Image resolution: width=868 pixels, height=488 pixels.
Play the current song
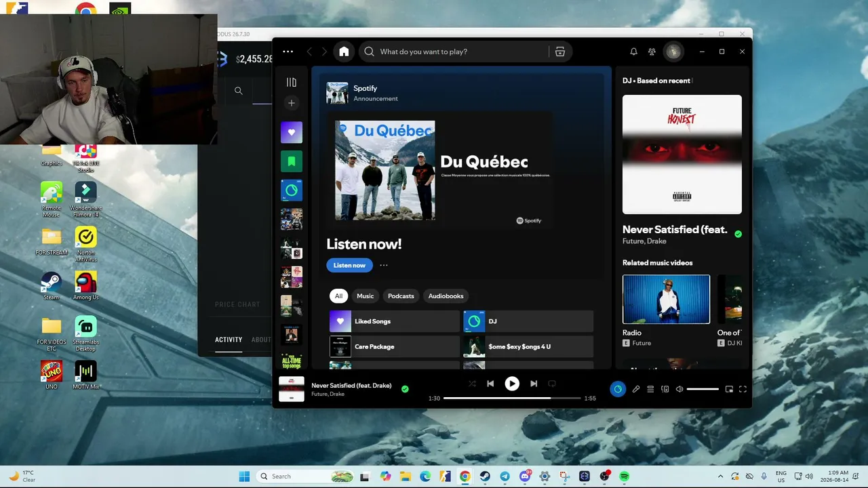pyautogui.click(x=512, y=384)
